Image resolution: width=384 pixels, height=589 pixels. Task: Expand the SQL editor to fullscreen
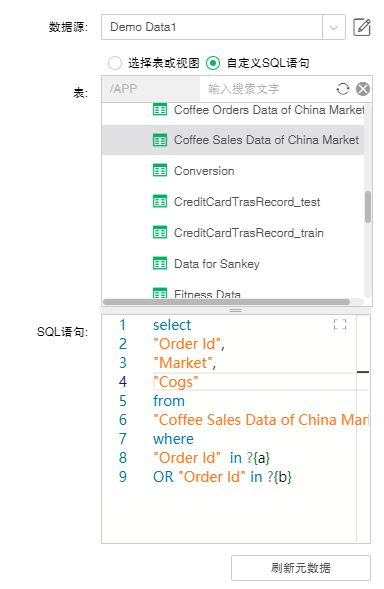tap(340, 324)
